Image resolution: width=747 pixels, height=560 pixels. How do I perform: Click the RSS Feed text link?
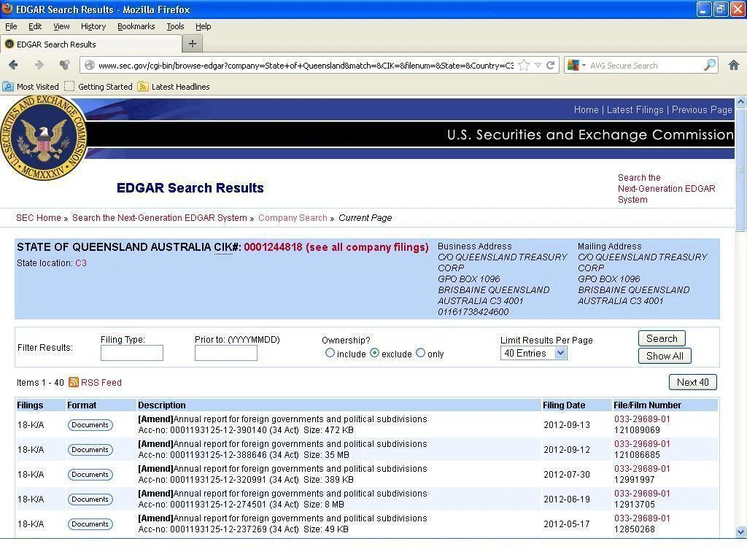click(x=101, y=382)
